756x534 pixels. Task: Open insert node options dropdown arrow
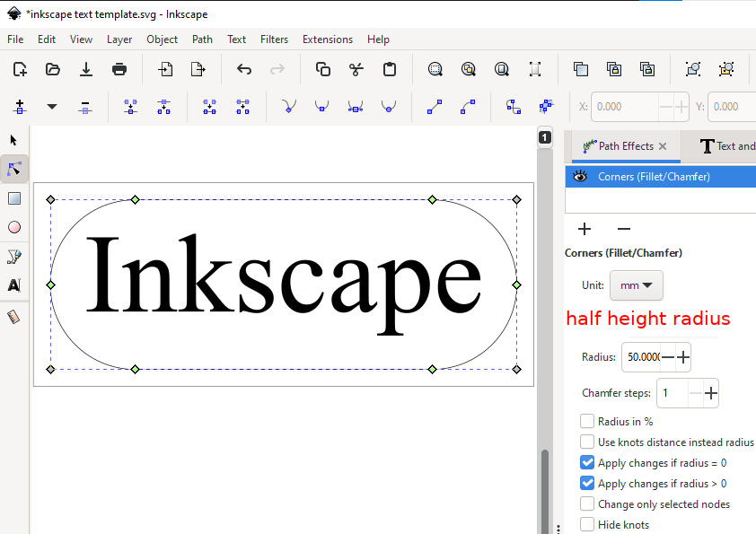point(52,107)
